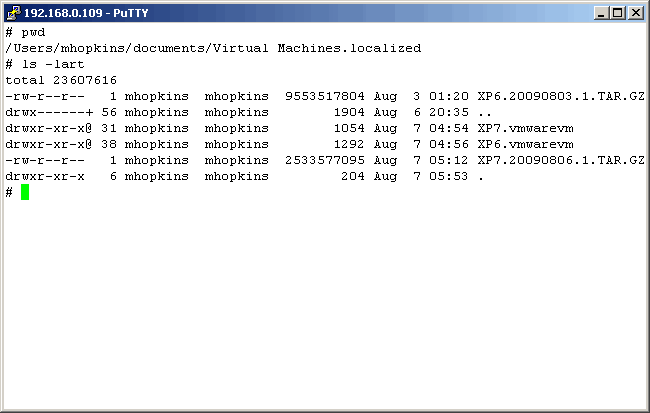650x413 pixels.
Task: Click the 192.168.0.109 - PuTTY title bar
Action: point(300,12)
